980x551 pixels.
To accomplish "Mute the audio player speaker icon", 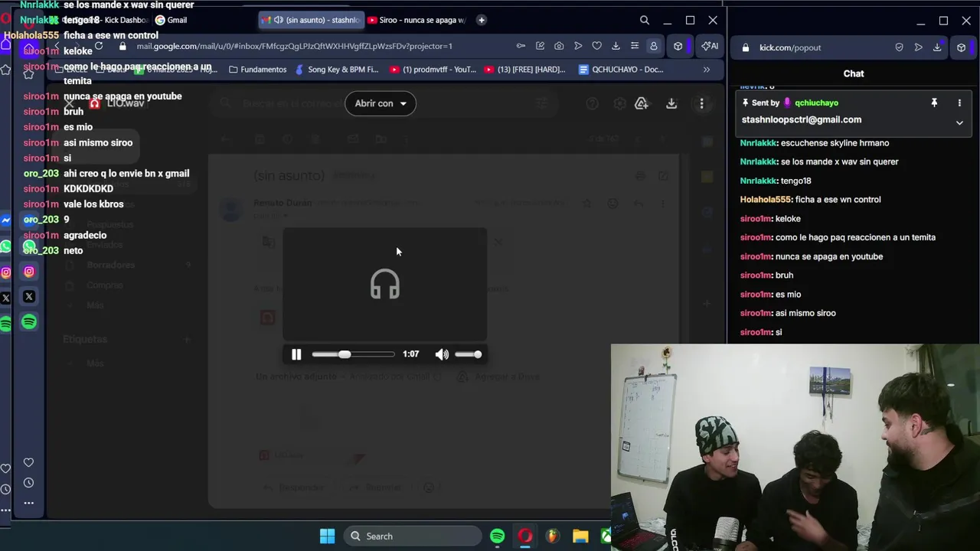I will click(442, 354).
